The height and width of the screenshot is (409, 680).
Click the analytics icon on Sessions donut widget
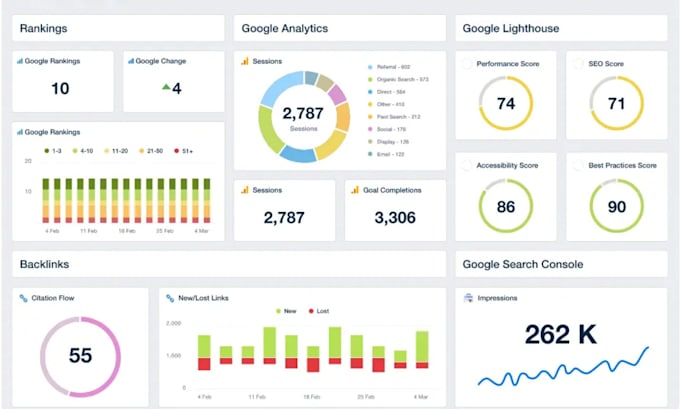[x=245, y=61]
